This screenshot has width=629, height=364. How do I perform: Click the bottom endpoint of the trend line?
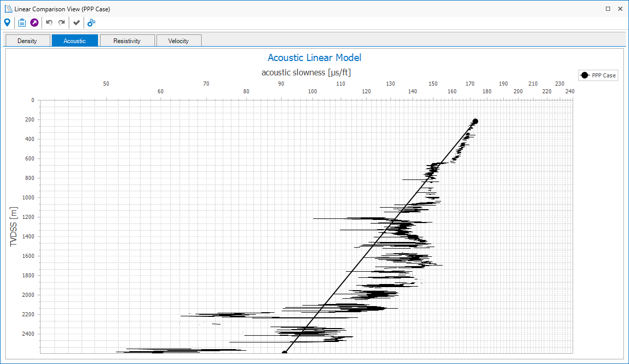284,352
